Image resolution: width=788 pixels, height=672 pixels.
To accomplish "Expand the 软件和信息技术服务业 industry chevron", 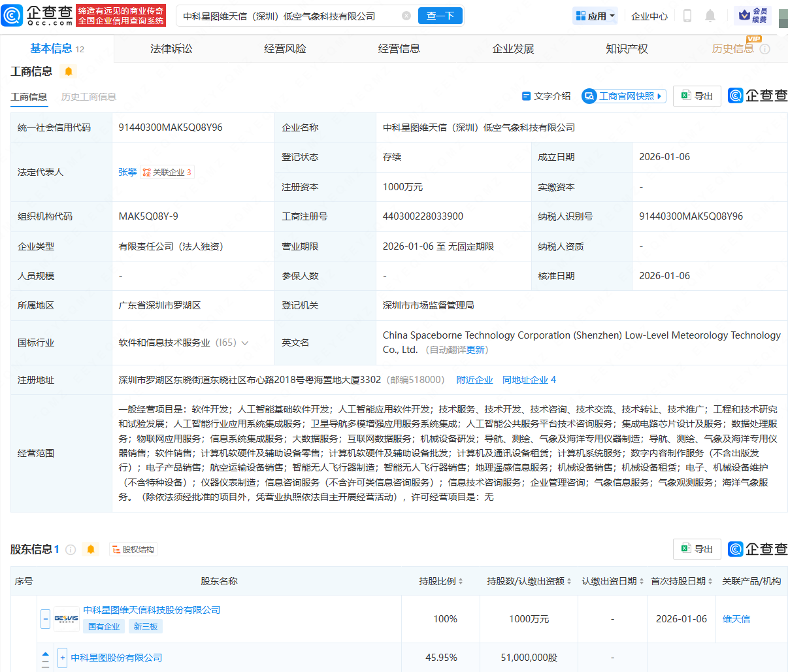I will pos(245,343).
